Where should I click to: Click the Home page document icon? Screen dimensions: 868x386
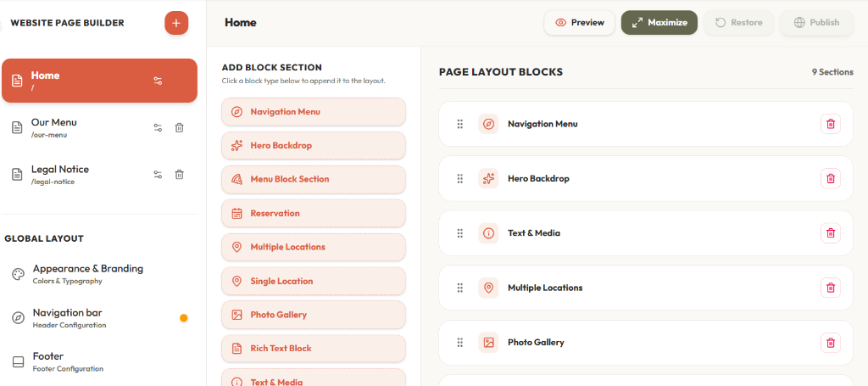point(18,81)
